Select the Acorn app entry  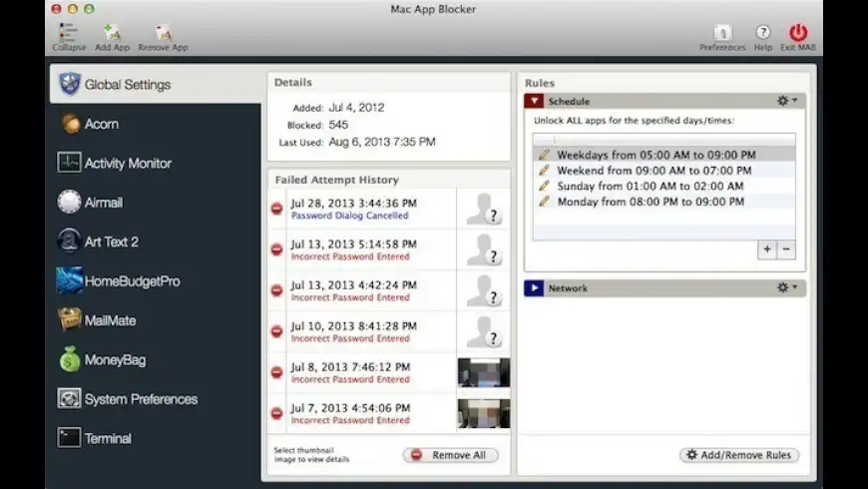pos(155,124)
